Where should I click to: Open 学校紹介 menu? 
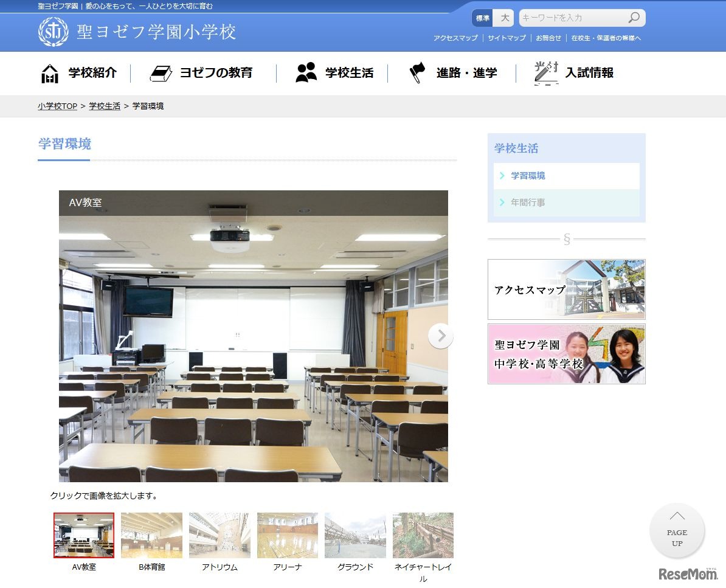[92, 73]
